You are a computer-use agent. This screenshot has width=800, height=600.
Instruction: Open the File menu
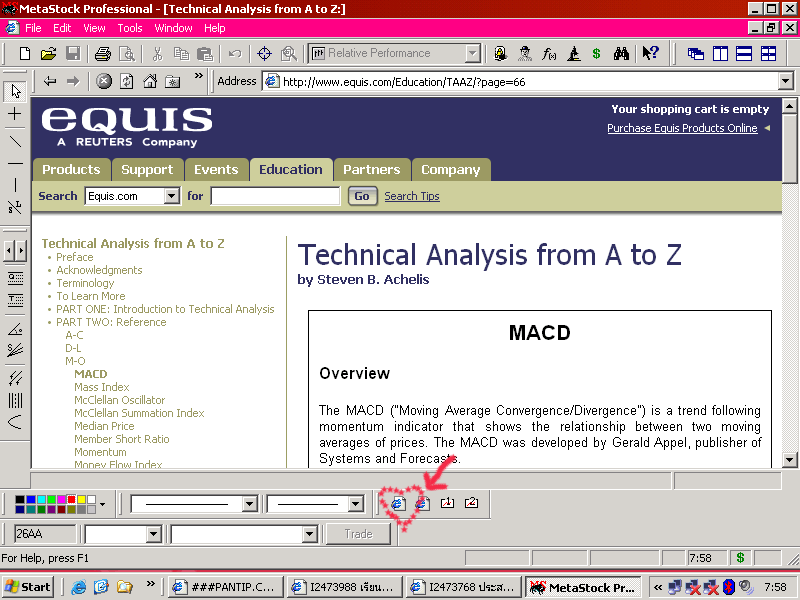33,28
